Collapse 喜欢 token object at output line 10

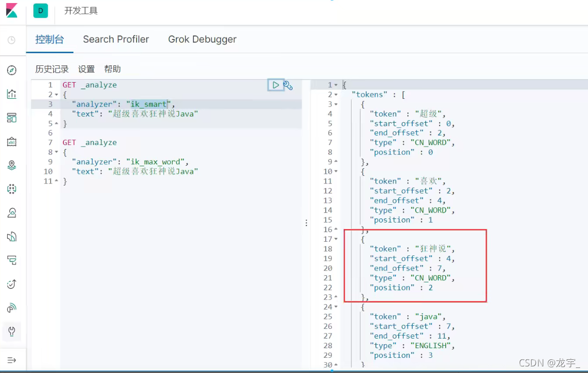pos(336,171)
